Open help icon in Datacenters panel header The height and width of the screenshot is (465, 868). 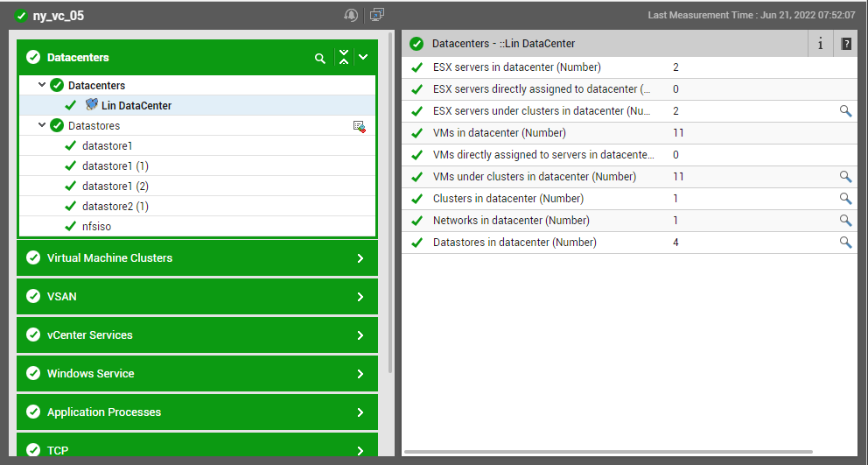click(x=846, y=44)
